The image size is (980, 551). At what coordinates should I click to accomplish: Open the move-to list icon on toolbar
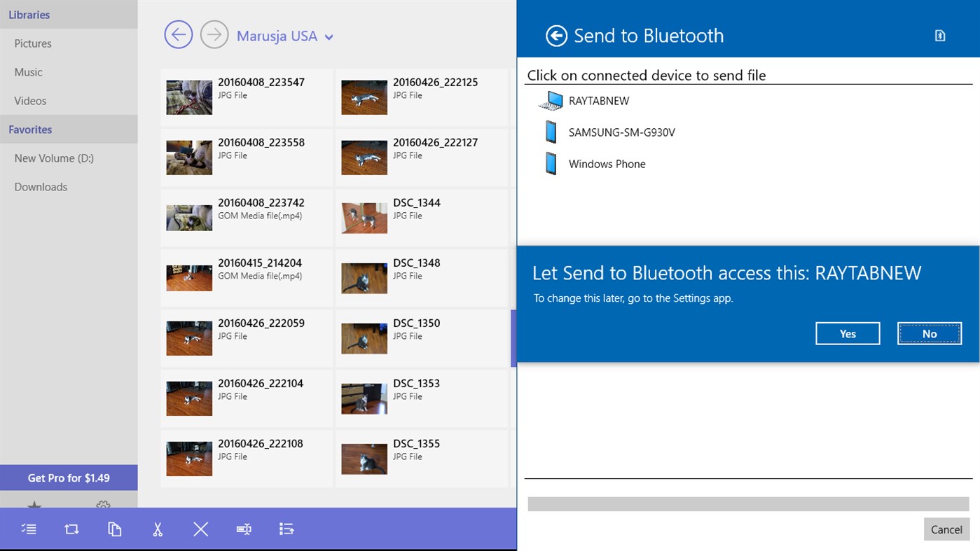pos(287,529)
